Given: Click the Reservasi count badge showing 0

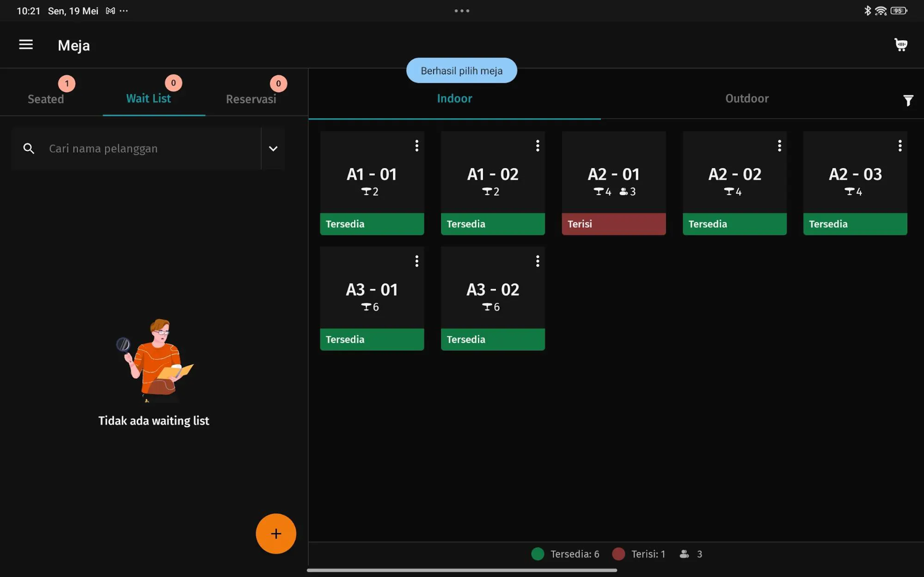Looking at the screenshot, I should (278, 84).
